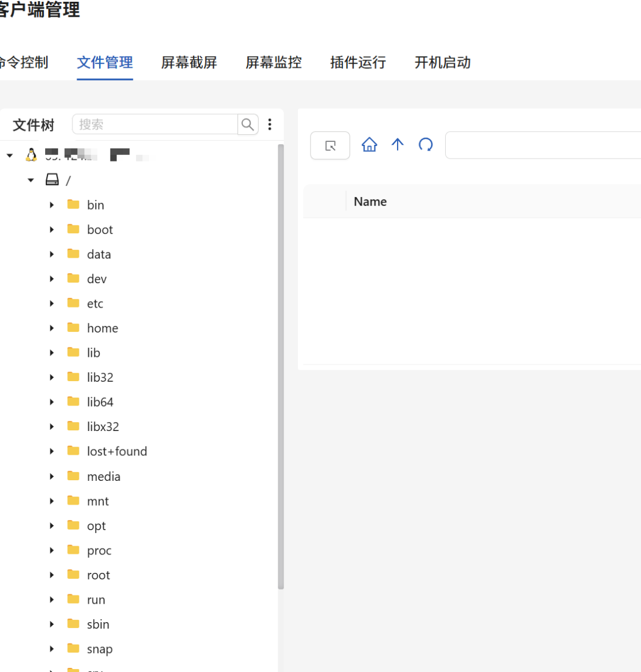641x672 pixels.
Task: Click the home directory icon
Action: click(369, 145)
